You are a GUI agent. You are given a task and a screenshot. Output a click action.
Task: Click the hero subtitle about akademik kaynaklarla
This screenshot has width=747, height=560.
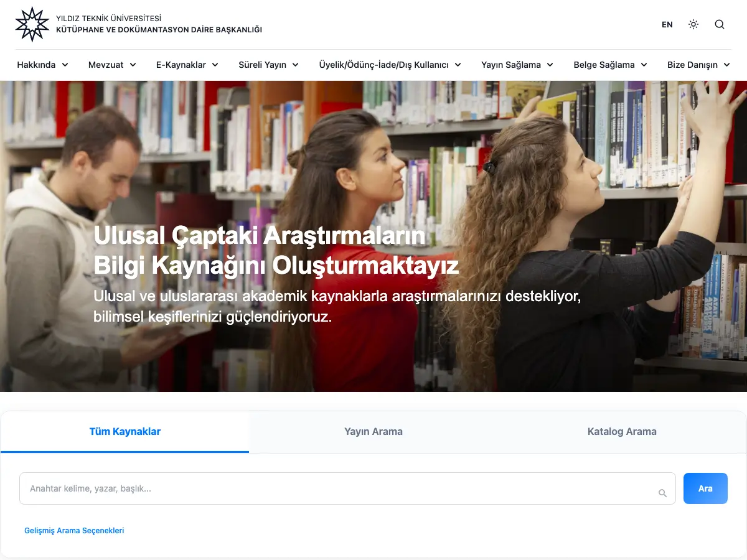click(337, 306)
